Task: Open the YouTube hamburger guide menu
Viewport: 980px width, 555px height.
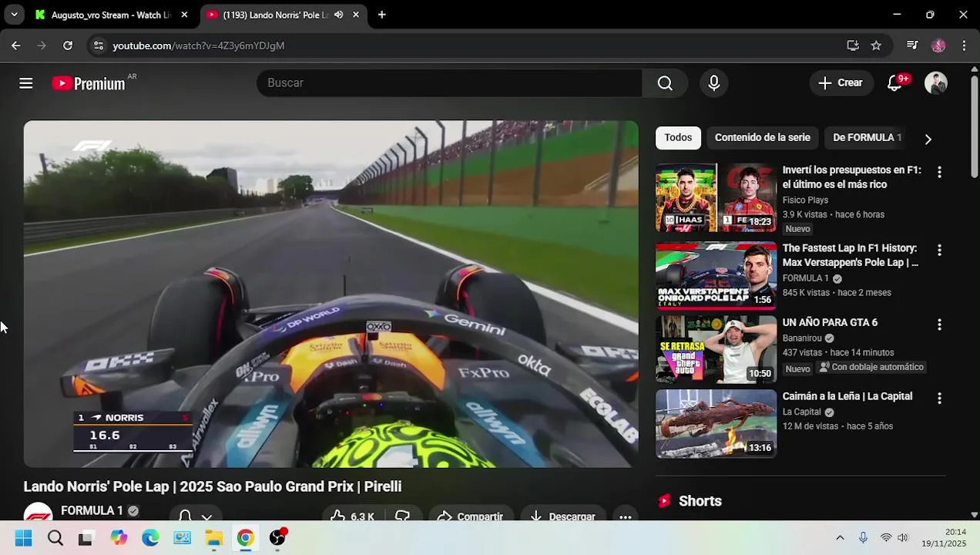Action: point(26,83)
